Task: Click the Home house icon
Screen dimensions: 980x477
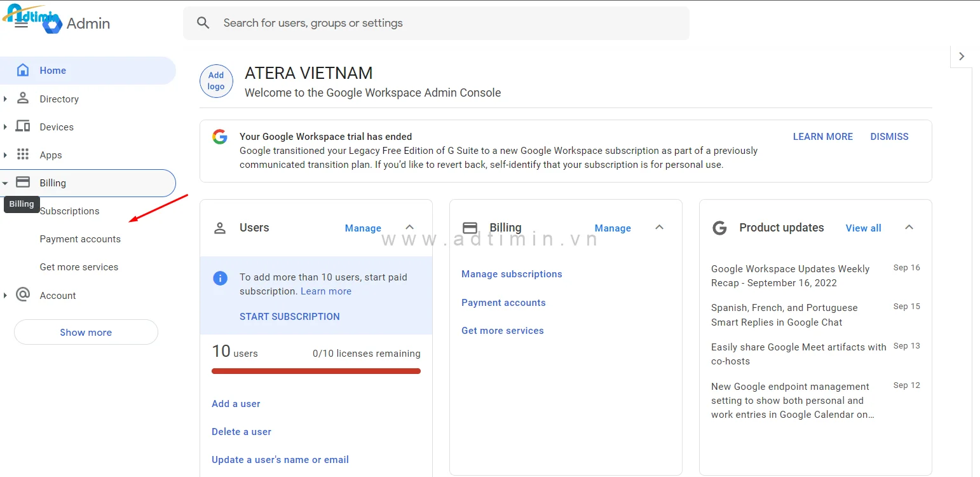Action: tap(23, 70)
